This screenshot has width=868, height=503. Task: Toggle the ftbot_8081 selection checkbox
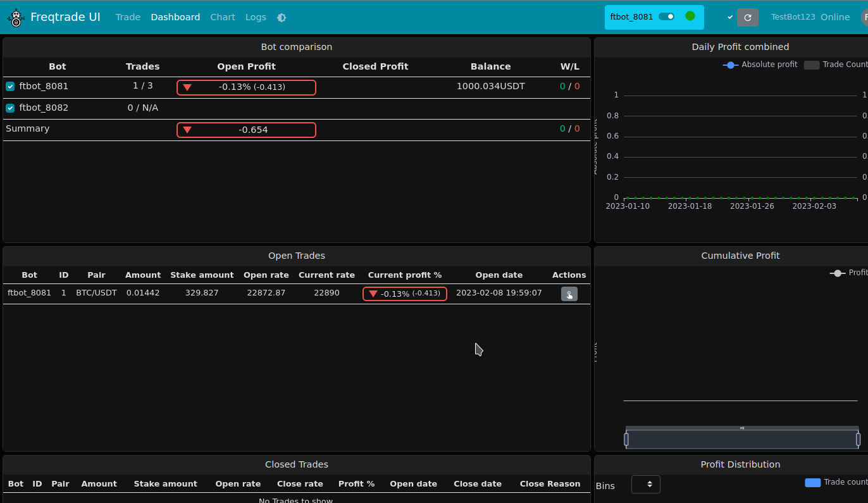pyautogui.click(x=10, y=86)
